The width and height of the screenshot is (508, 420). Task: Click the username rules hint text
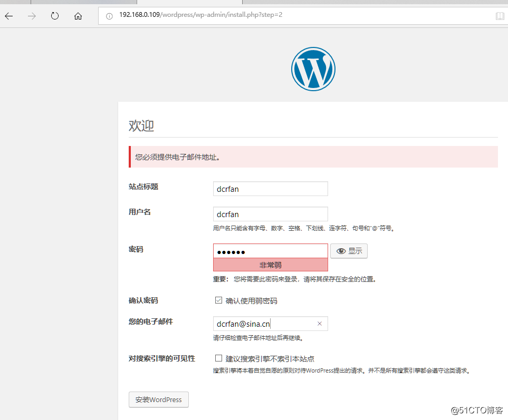pos(303,228)
